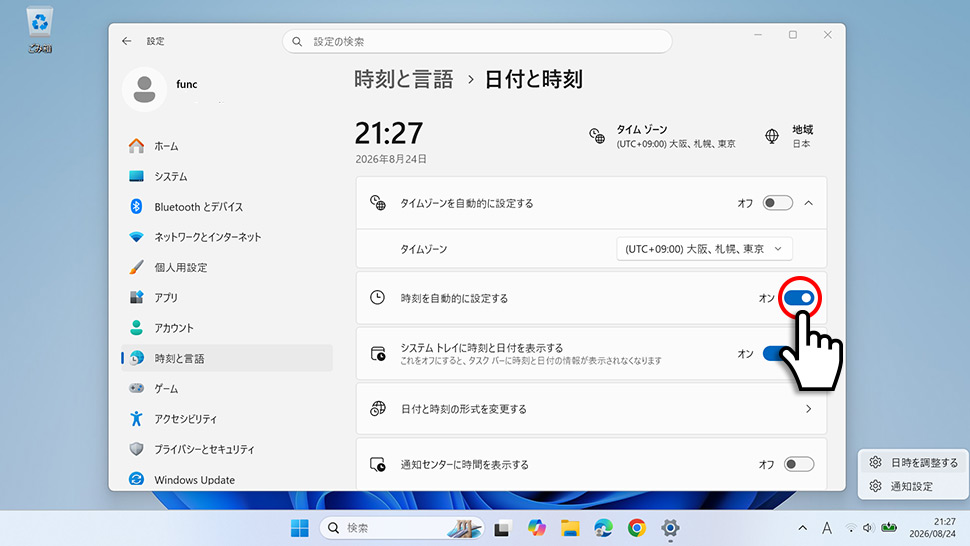
Task: Click the プライバシーとセキュリティ shield icon
Action: point(136,449)
